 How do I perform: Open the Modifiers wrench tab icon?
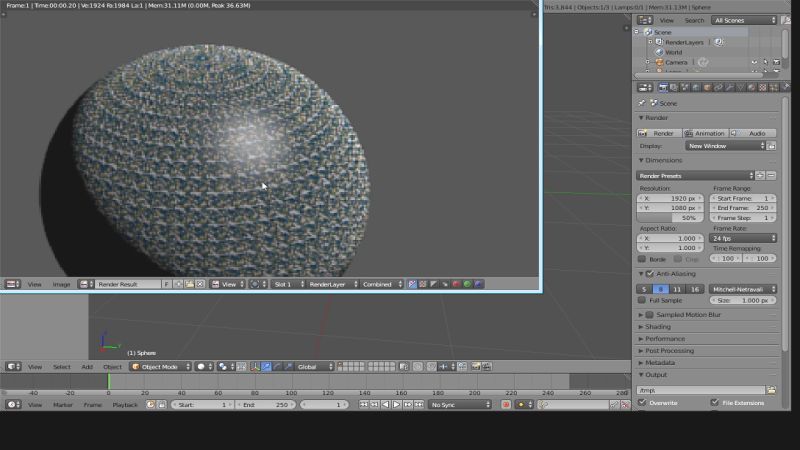[730, 88]
